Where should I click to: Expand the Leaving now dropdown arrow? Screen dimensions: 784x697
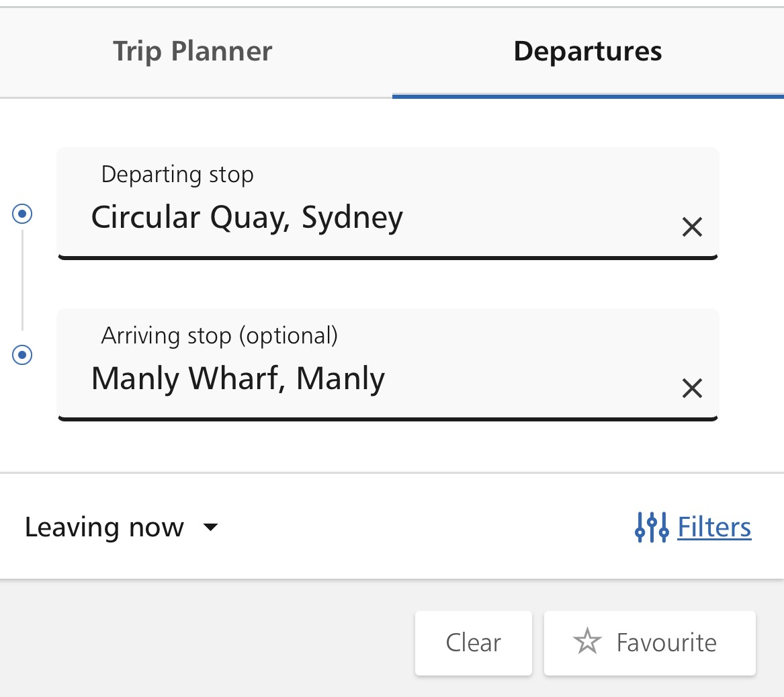point(210,527)
